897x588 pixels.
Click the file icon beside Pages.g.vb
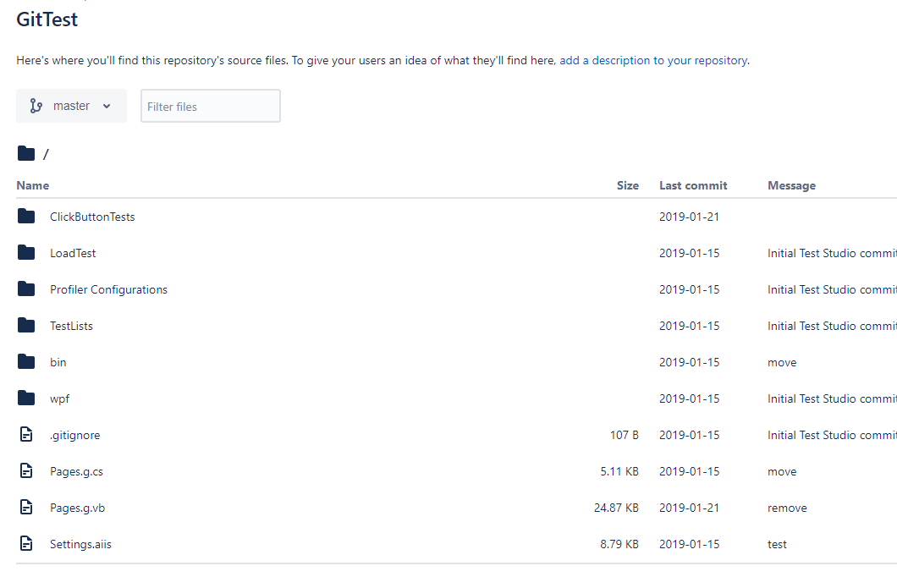point(26,508)
